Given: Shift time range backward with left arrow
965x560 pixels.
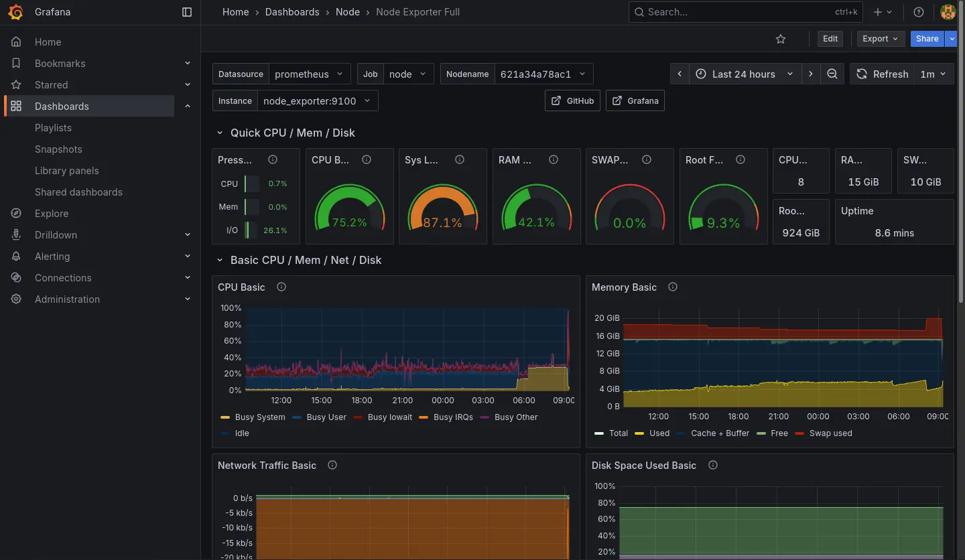Looking at the screenshot, I should [x=680, y=74].
